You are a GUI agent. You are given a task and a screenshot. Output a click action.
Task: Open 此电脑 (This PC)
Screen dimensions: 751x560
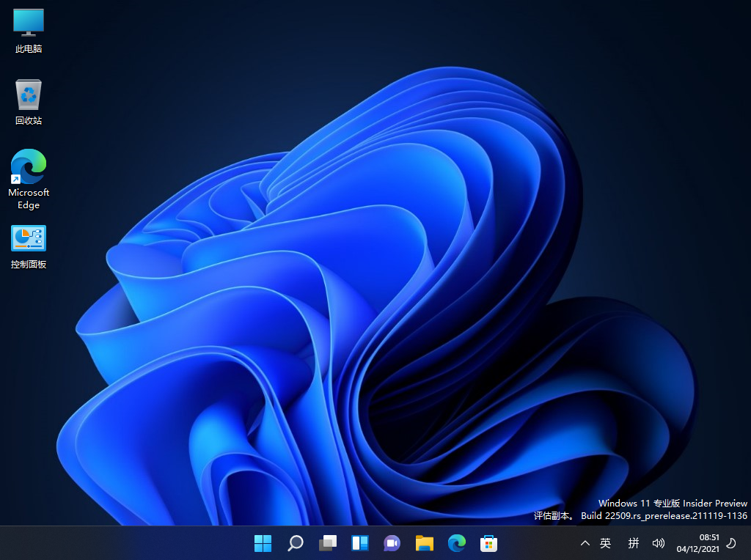pyautogui.click(x=28, y=29)
